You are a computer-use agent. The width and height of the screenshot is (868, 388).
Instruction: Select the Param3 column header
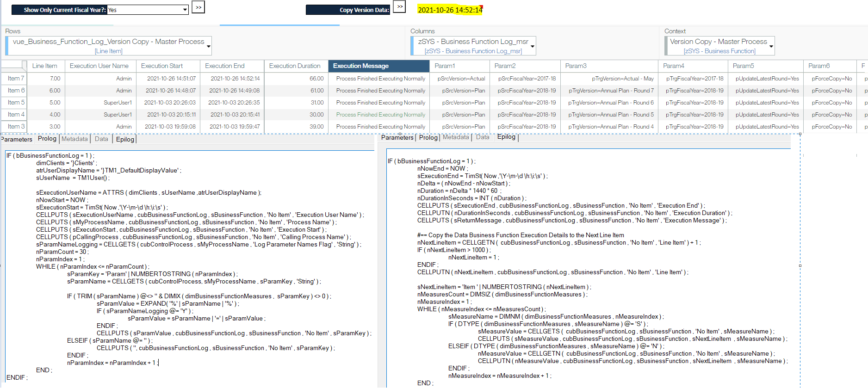609,66
